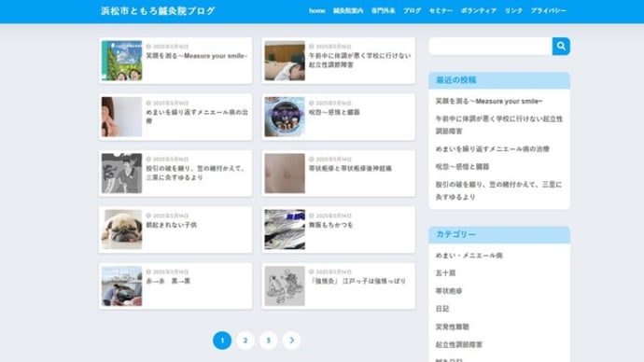Open post 赤→赤 黒→黒 card title
This screenshot has width=644, height=362.
168,281
